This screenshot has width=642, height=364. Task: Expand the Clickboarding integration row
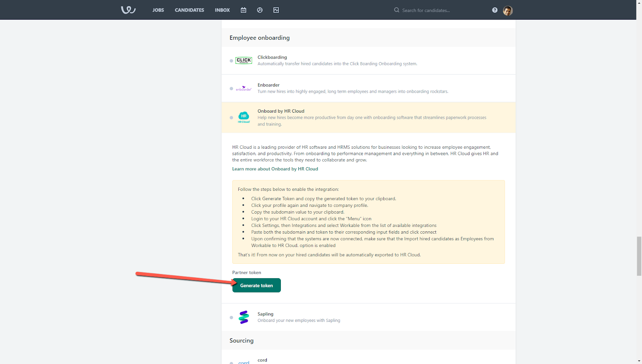click(368, 61)
